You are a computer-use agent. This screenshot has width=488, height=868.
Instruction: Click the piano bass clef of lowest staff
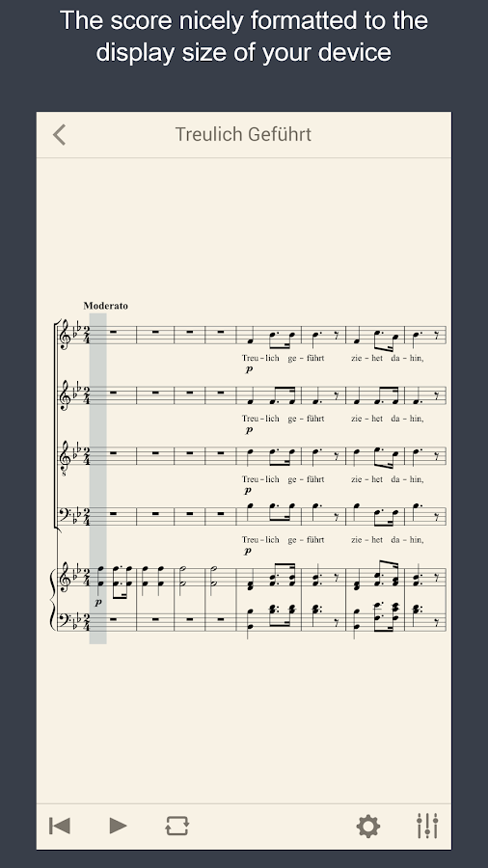coord(65,620)
